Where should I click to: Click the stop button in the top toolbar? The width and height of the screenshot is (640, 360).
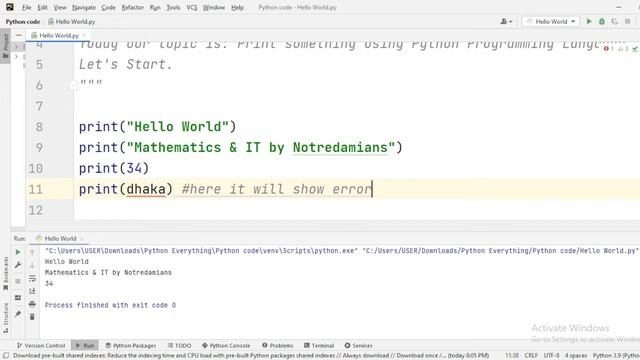click(x=627, y=21)
